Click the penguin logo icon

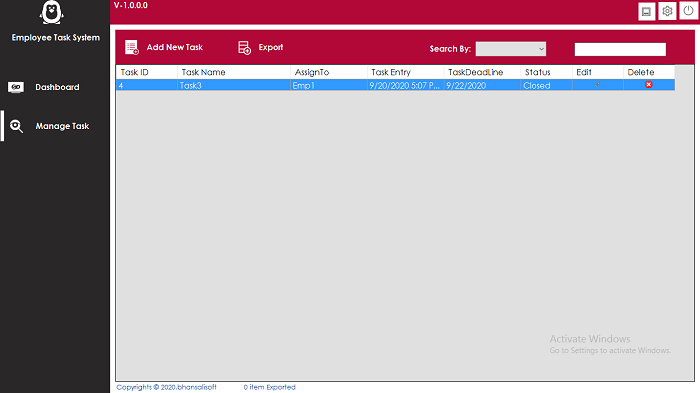[x=51, y=12]
